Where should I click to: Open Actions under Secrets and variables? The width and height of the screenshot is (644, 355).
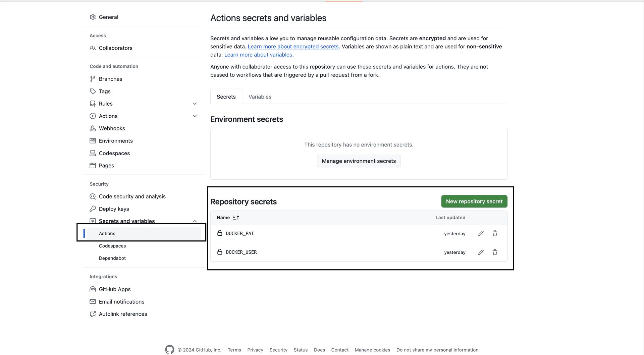[144, 233]
